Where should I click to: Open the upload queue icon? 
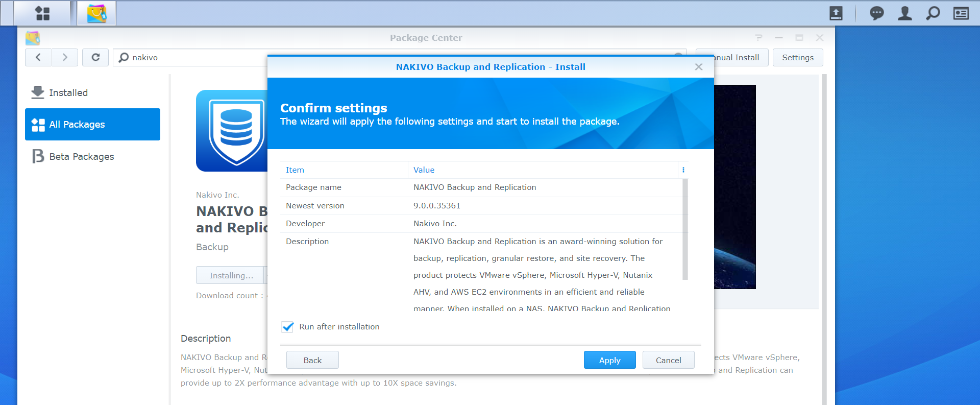836,13
